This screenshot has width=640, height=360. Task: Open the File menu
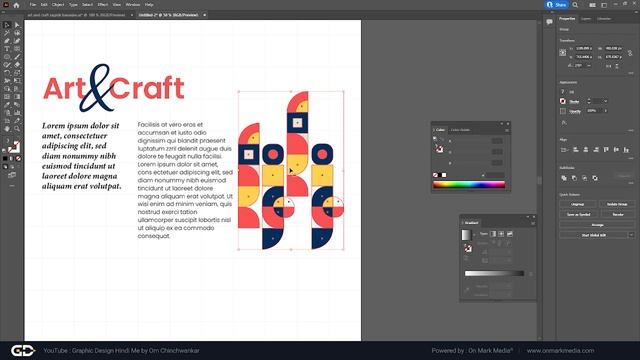tap(33, 5)
